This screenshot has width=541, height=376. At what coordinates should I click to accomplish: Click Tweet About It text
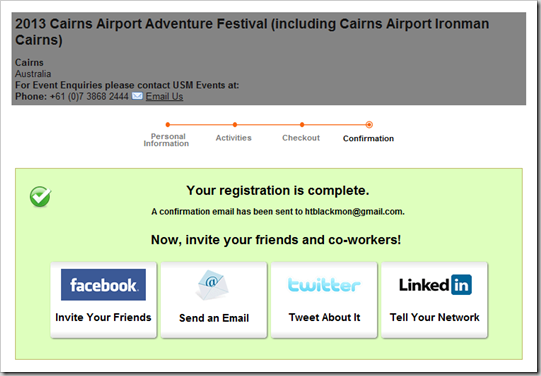(x=324, y=317)
